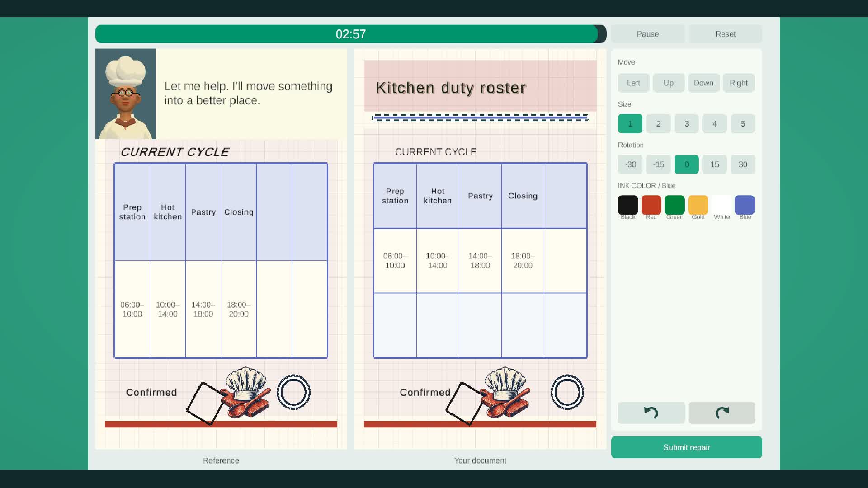The image size is (868, 488).
Task: Click the 14:00–18:00 cell in your document
Action: (x=480, y=261)
